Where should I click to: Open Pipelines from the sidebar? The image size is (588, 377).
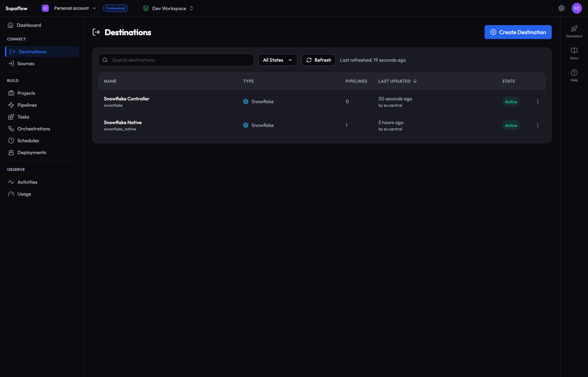click(27, 105)
